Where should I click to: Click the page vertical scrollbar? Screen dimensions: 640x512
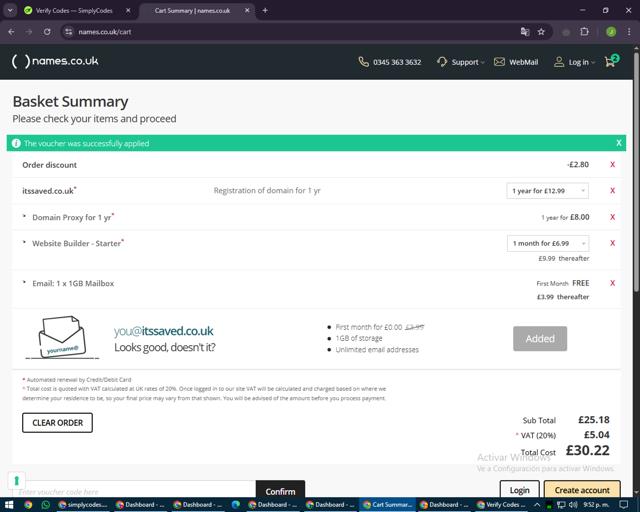point(636,171)
